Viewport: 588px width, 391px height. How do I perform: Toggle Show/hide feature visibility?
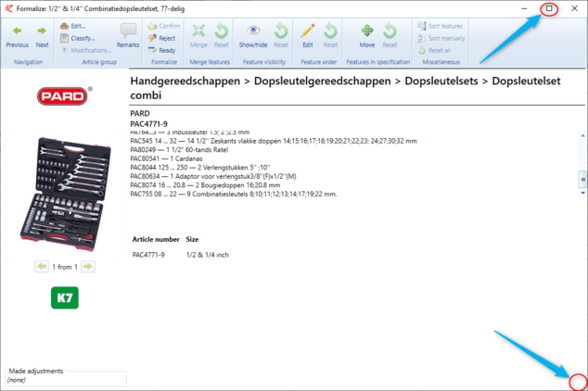pyautogui.click(x=253, y=36)
